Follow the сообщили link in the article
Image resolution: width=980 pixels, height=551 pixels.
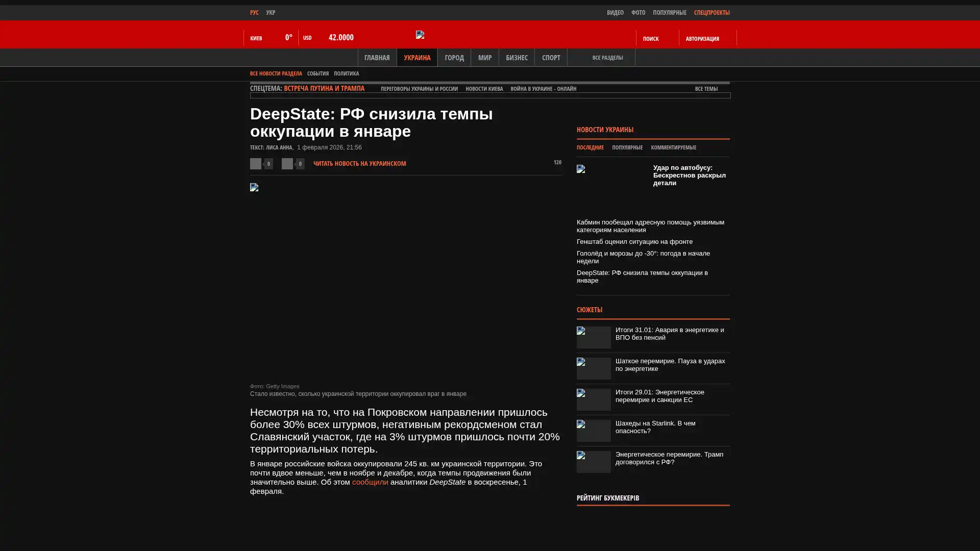(x=370, y=482)
